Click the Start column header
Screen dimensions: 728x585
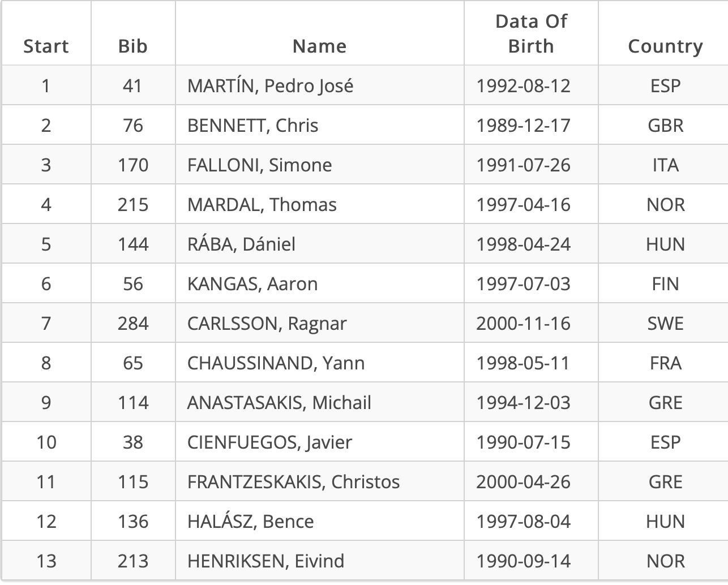pos(46,46)
